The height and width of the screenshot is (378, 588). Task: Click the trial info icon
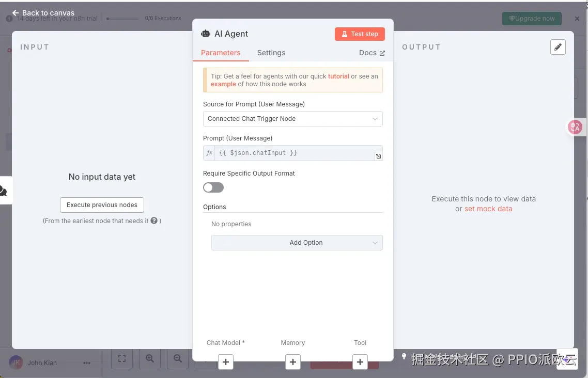point(9,19)
